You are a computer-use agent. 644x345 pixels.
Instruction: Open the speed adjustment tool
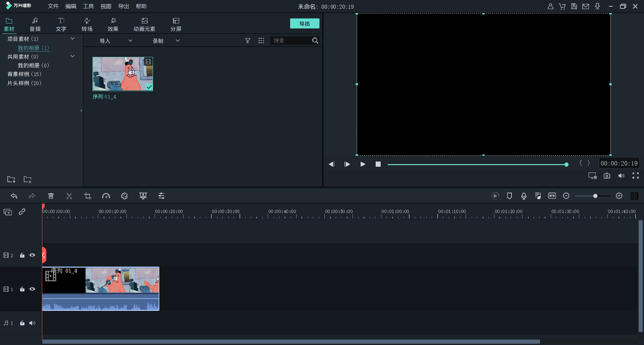(x=106, y=196)
